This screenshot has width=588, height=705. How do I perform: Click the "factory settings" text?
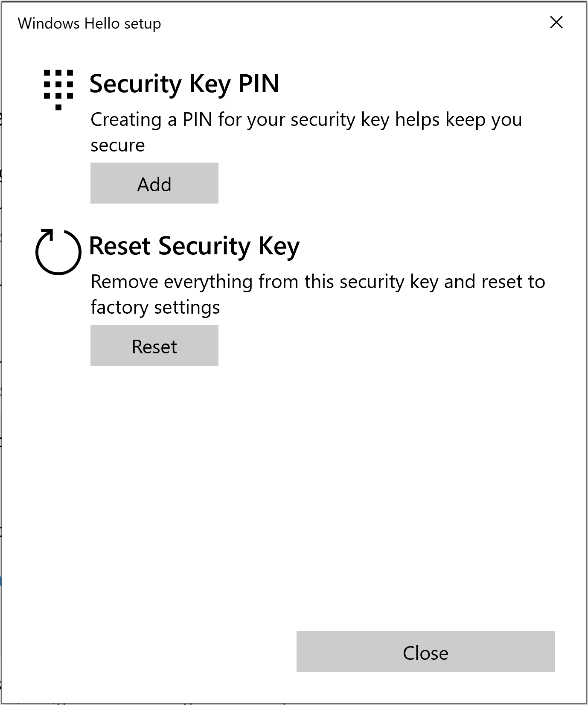coord(155,308)
